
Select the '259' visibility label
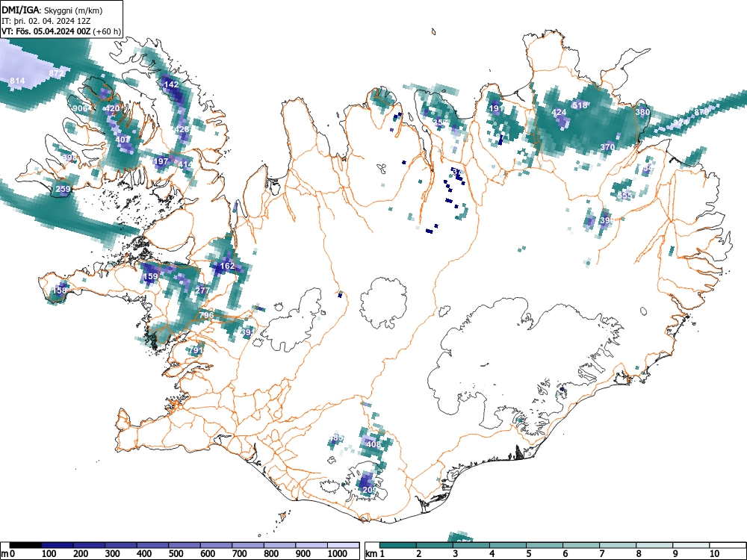pos(63,189)
